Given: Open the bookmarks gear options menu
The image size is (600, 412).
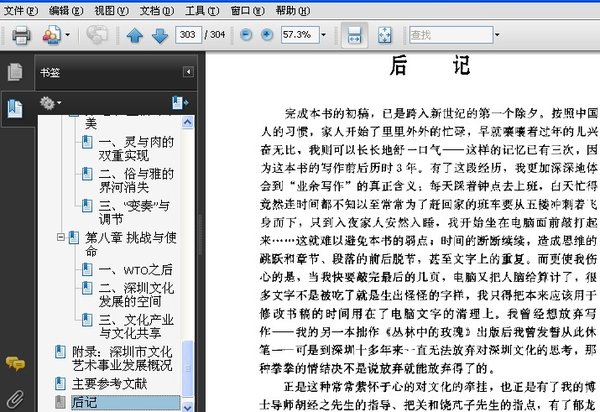Looking at the screenshot, I should (51, 103).
